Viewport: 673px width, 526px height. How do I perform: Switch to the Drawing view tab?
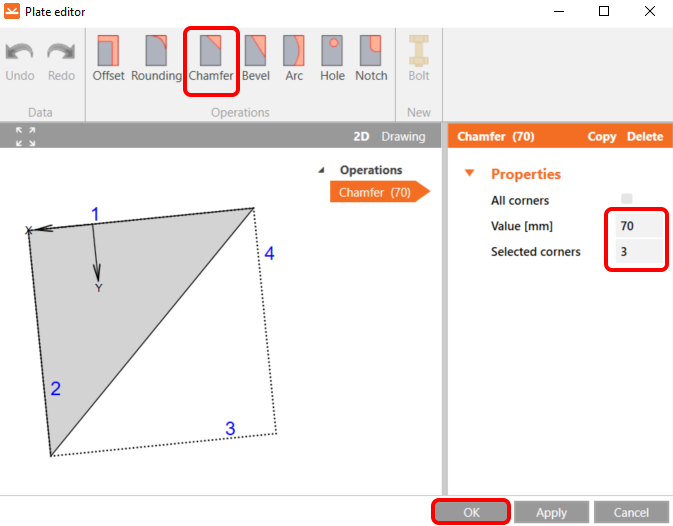tap(403, 136)
